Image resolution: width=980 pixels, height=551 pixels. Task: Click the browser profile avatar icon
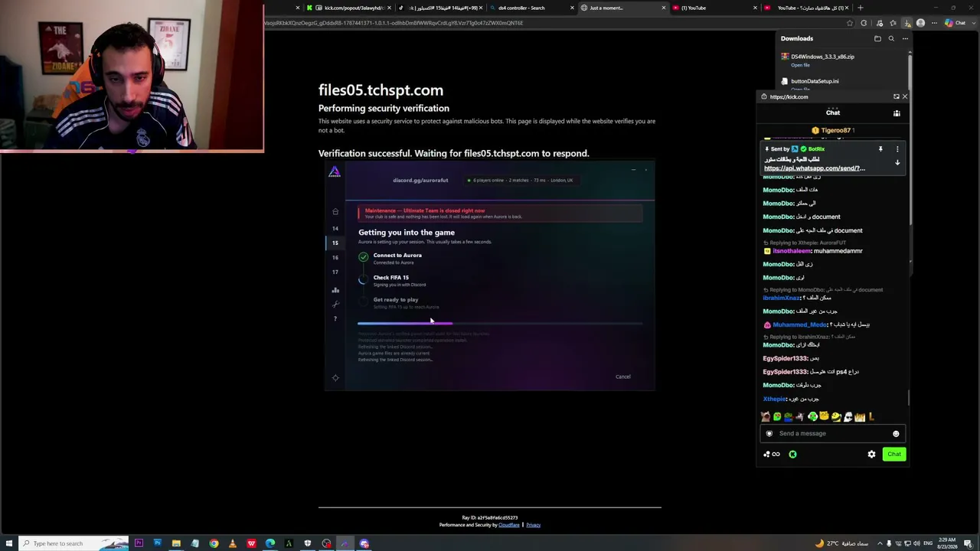click(921, 23)
